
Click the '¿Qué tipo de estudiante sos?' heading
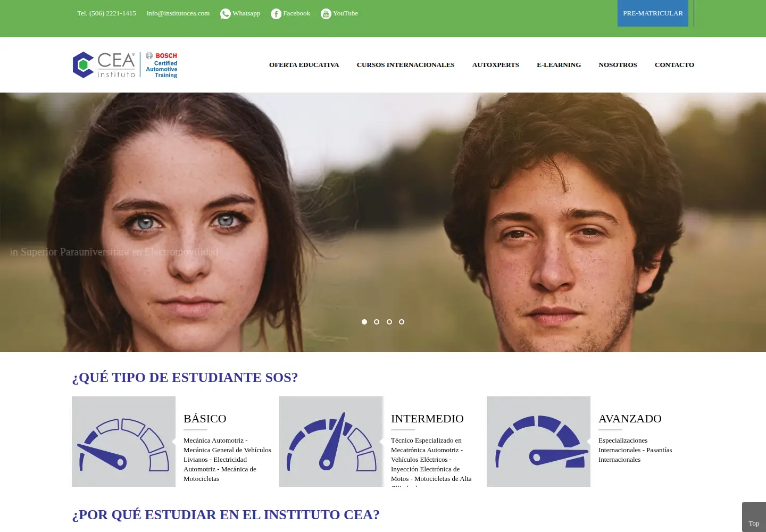(185, 377)
